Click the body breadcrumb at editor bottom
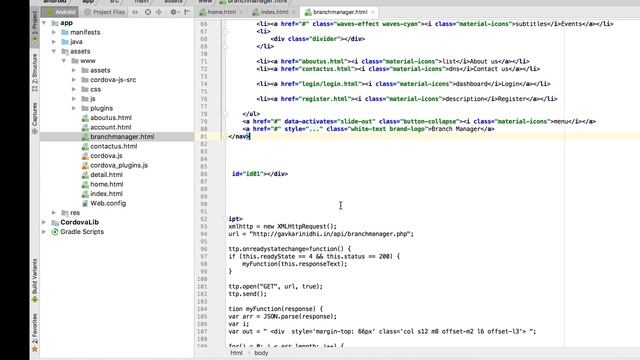This screenshot has height=360, width=640. point(261,353)
